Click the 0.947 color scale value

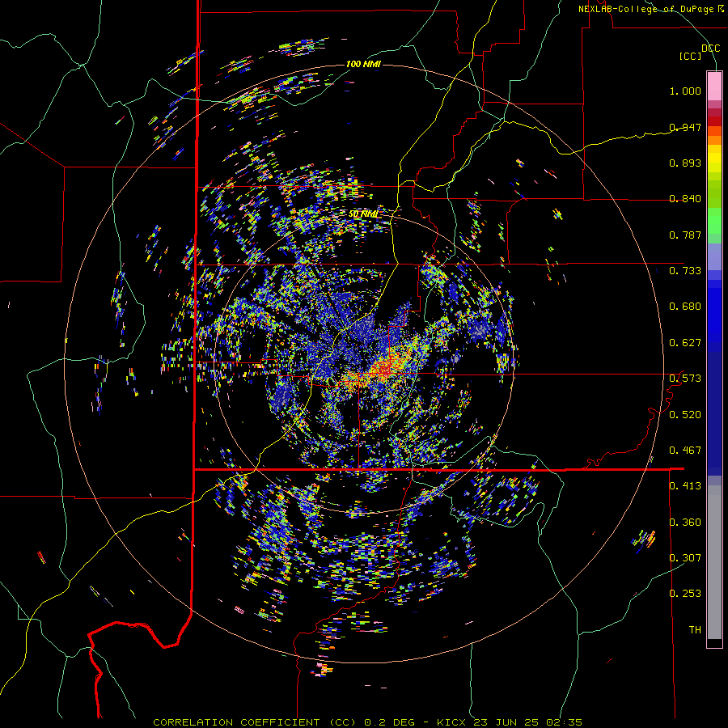(x=685, y=127)
